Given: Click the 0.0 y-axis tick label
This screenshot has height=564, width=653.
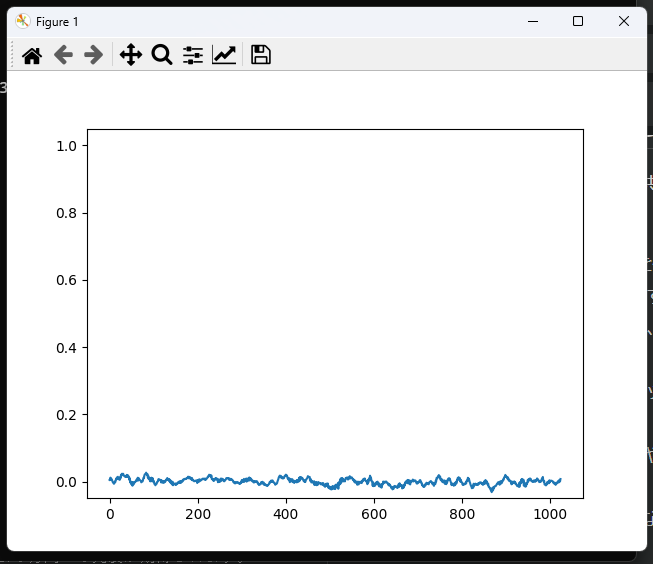Looking at the screenshot, I should pyautogui.click(x=66, y=482).
